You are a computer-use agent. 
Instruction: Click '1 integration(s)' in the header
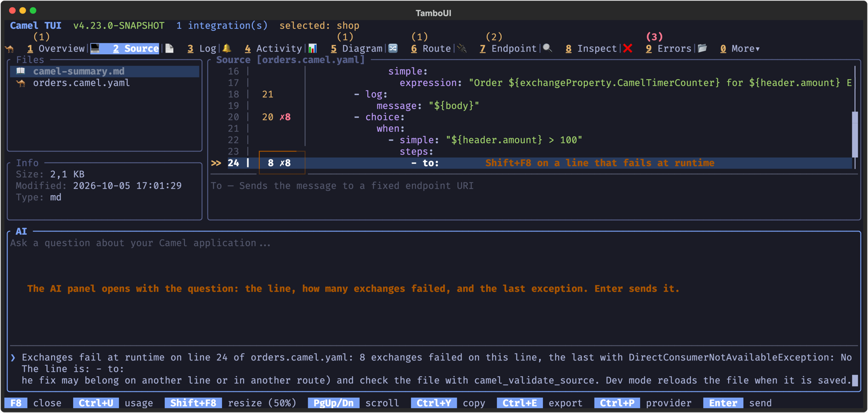[x=222, y=25]
